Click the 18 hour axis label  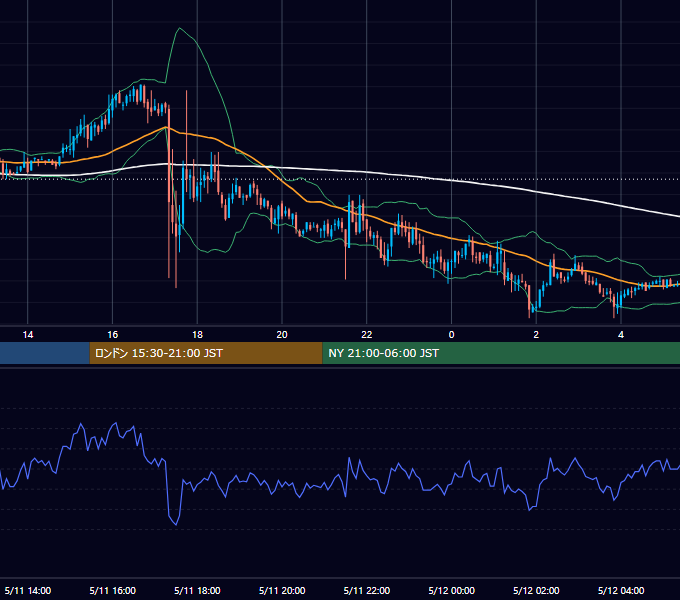coord(197,335)
